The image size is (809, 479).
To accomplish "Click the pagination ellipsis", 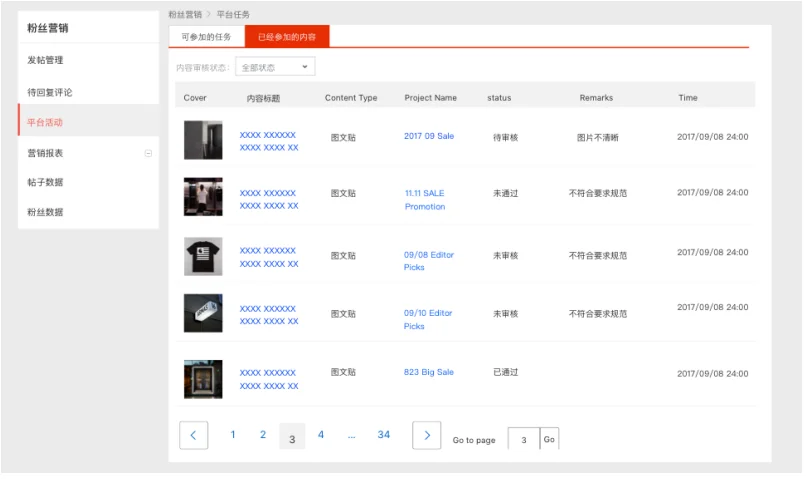I will tap(351, 436).
